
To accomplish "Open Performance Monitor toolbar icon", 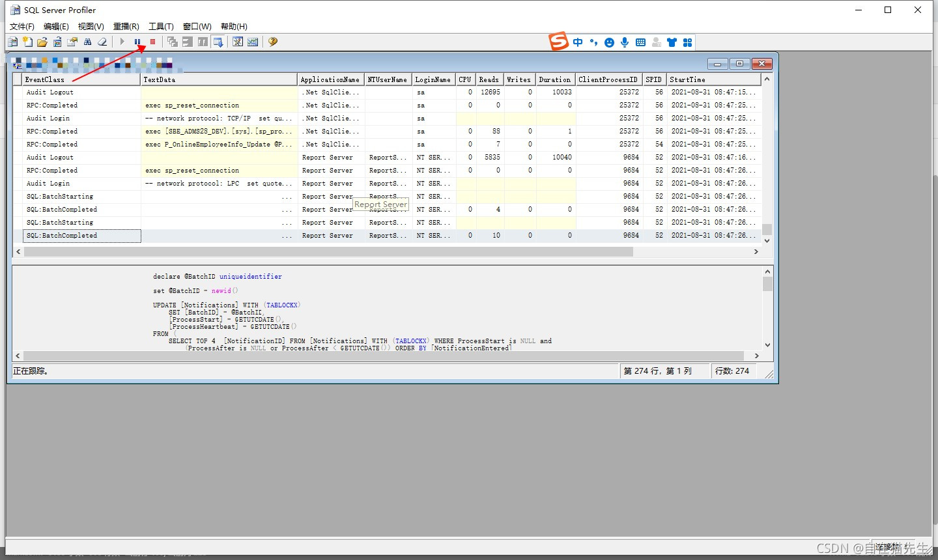I will pos(253,42).
